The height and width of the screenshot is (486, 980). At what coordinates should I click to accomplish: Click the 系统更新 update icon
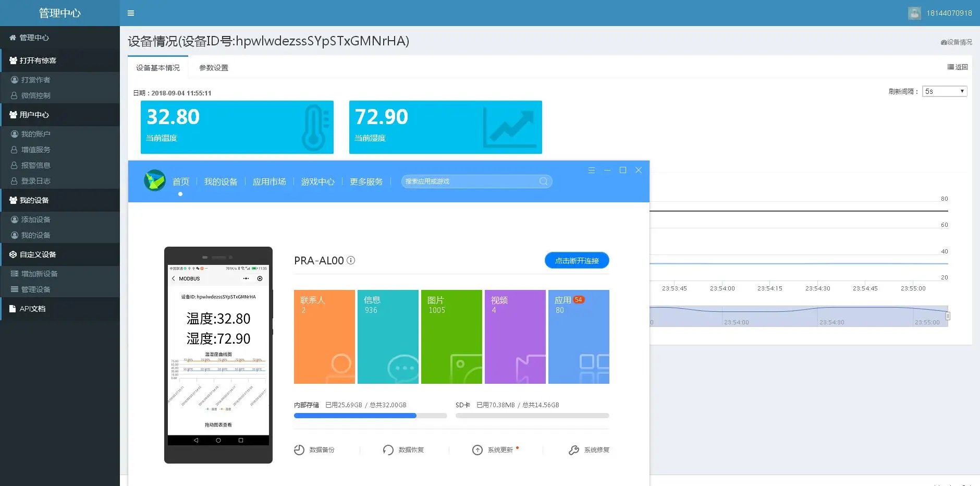click(477, 450)
